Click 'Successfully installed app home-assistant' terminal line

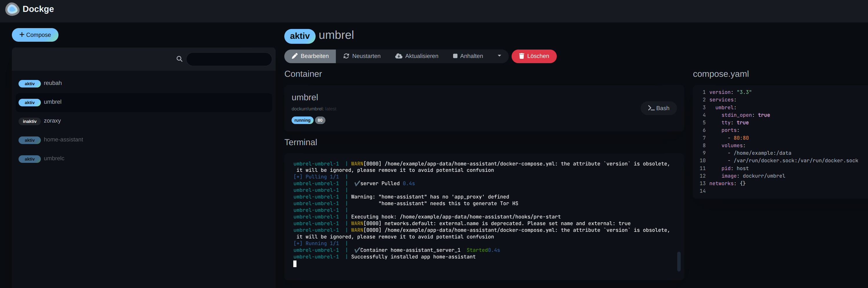(x=413, y=257)
